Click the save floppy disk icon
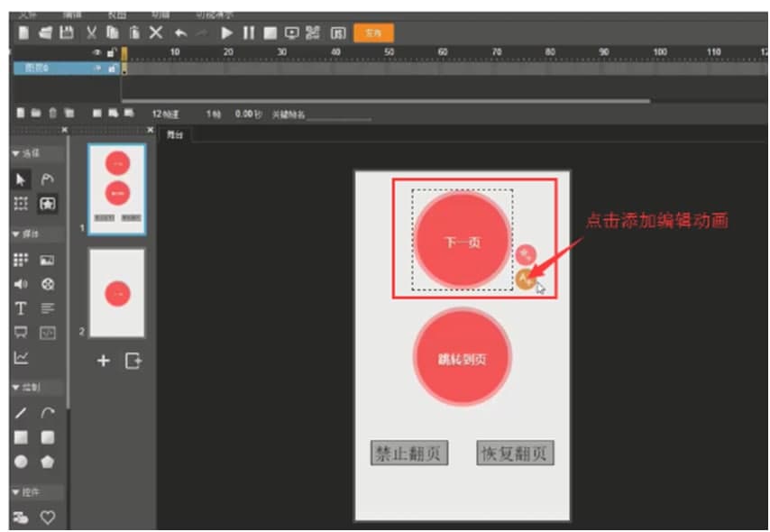Image resolution: width=770 pixels, height=532 pixels. click(x=66, y=32)
